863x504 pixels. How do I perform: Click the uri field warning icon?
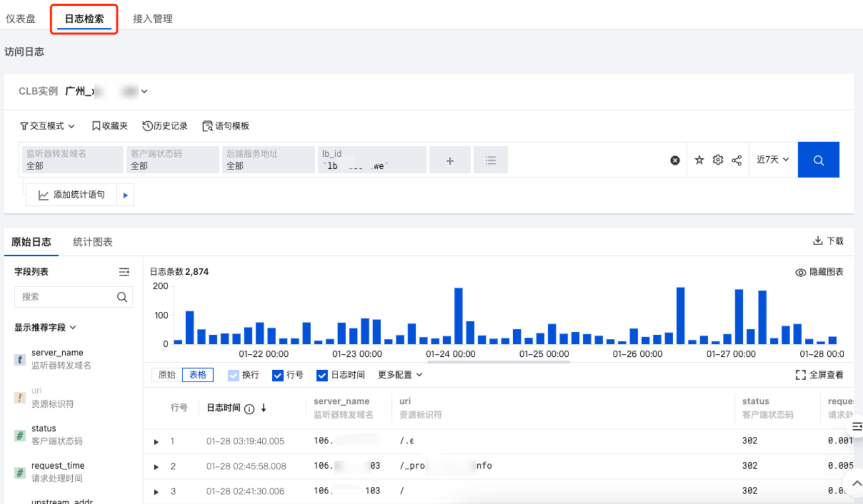point(19,398)
